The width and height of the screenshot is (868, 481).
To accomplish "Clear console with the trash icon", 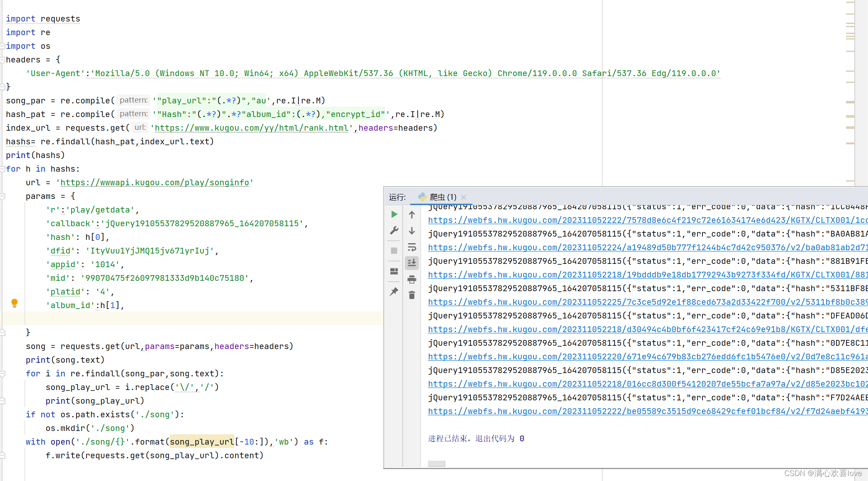I will coord(412,295).
